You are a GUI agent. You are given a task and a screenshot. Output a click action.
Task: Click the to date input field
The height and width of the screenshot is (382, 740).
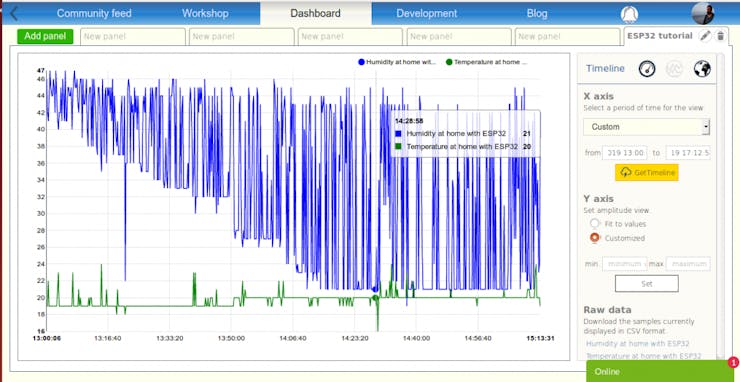(x=688, y=153)
